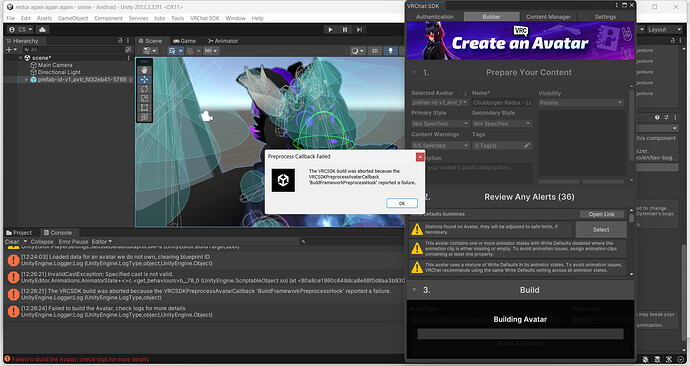The width and height of the screenshot is (690, 366).
Task: Open the VRChat SDK menu
Action: click(x=204, y=18)
